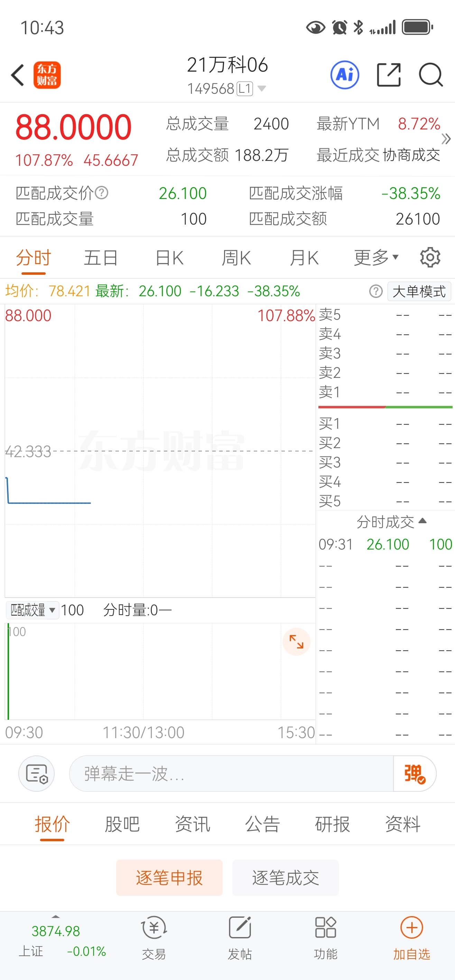Tap the back arrow icon
Viewport: 455px width, 980px height.
pos(18,75)
